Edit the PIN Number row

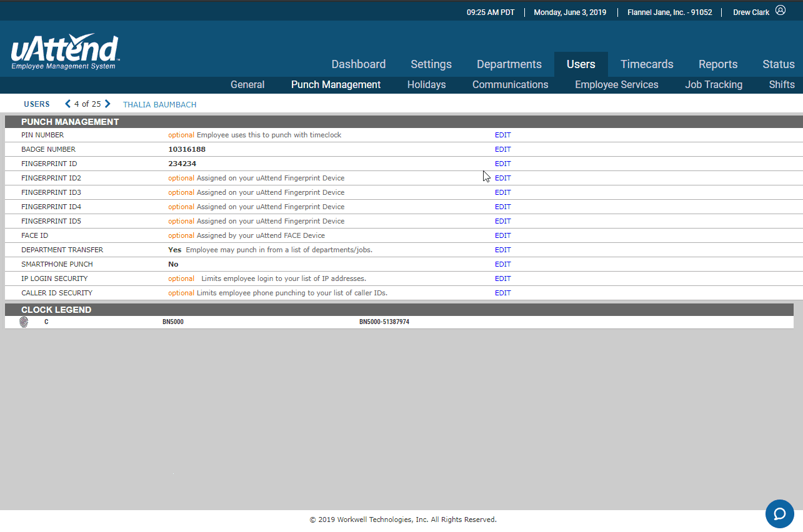502,135
